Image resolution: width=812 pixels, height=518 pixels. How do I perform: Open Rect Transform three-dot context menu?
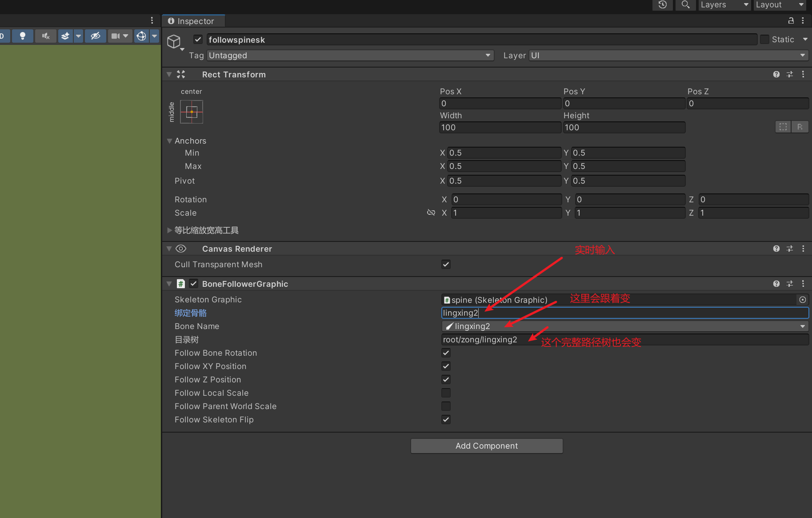tap(803, 74)
